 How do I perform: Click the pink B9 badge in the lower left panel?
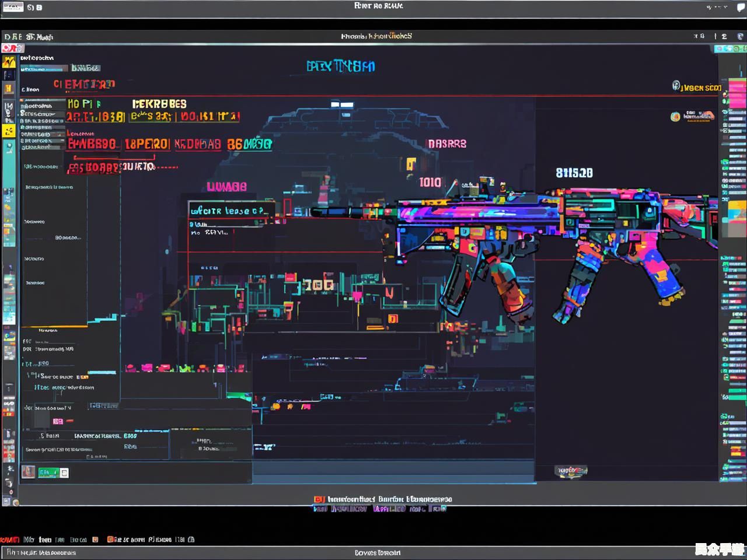[58, 421]
